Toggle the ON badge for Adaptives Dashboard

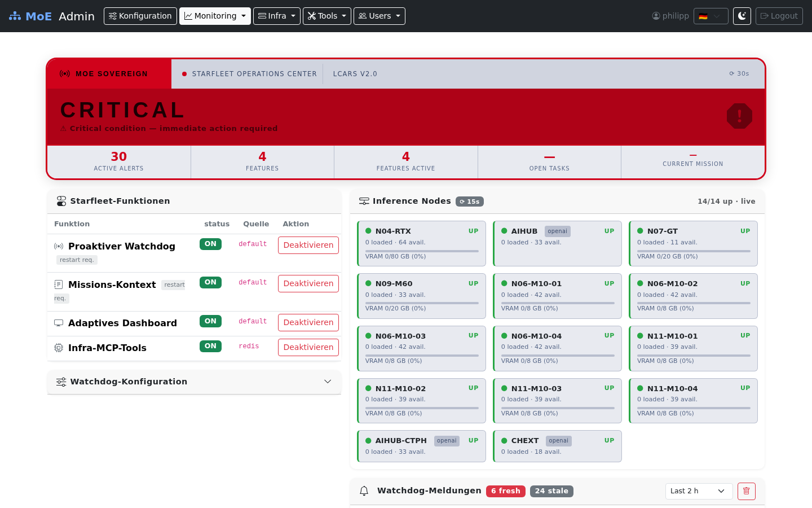point(210,321)
